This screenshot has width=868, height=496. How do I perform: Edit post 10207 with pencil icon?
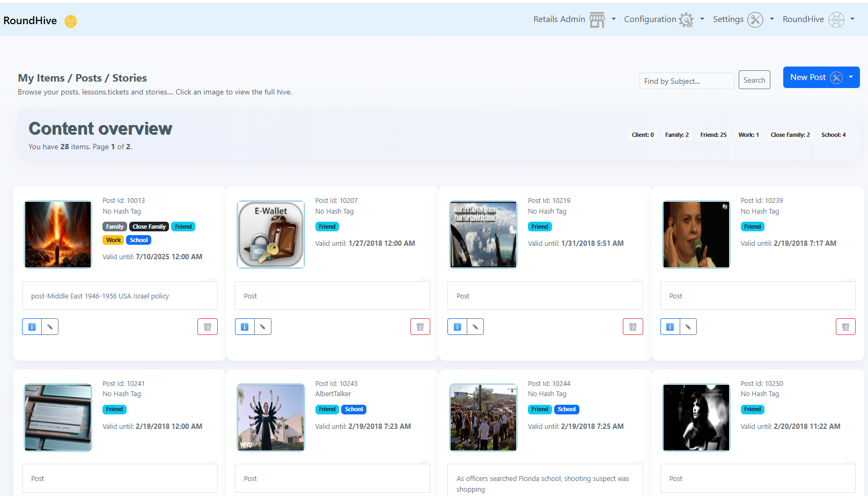click(x=263, y=327)
